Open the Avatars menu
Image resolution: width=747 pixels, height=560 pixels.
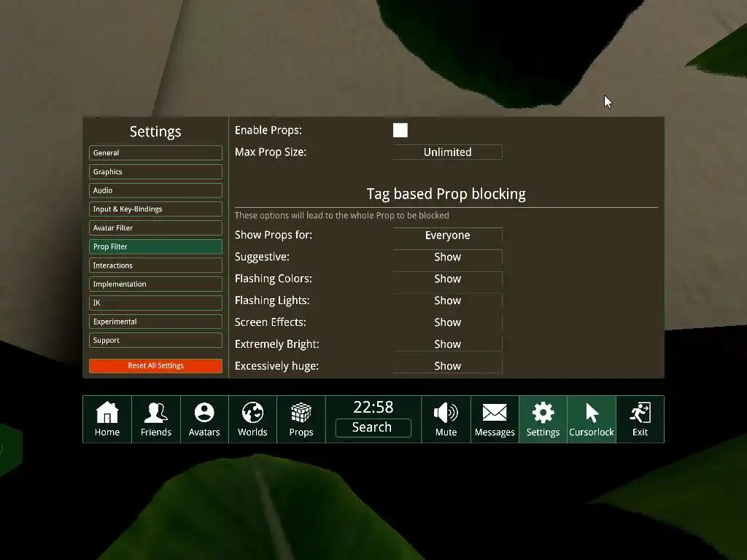pos(204,419)
